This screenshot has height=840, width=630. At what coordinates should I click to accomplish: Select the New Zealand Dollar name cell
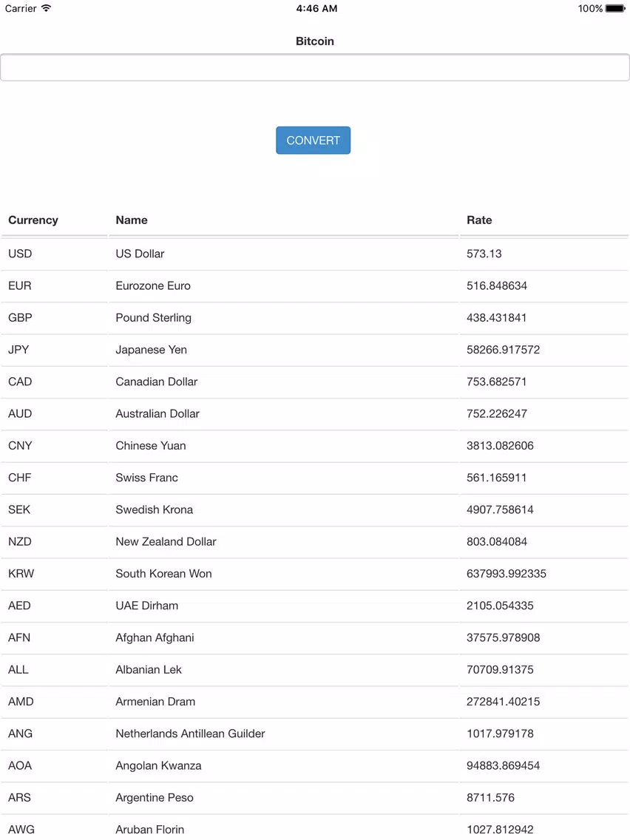tap(166, 541)
